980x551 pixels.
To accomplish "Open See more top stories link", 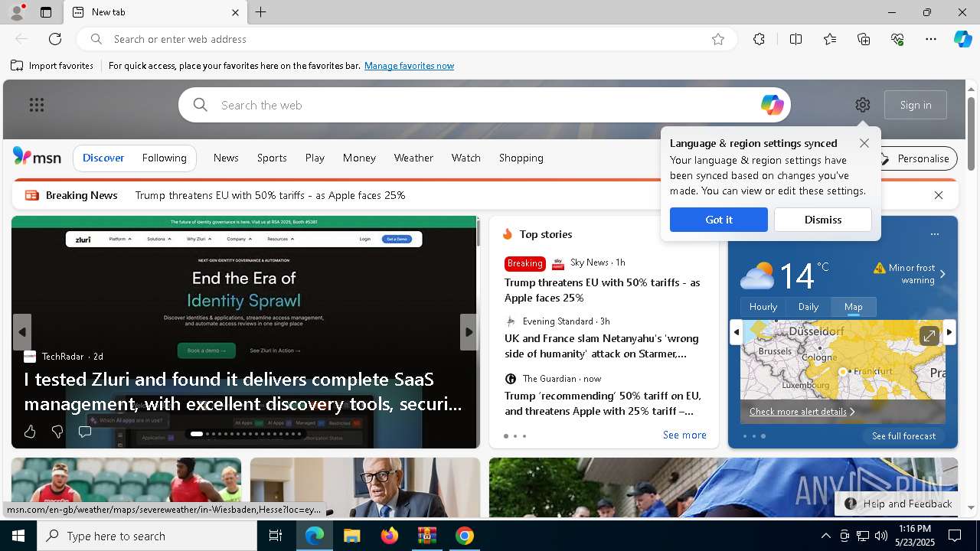I will tap(684, 435).
